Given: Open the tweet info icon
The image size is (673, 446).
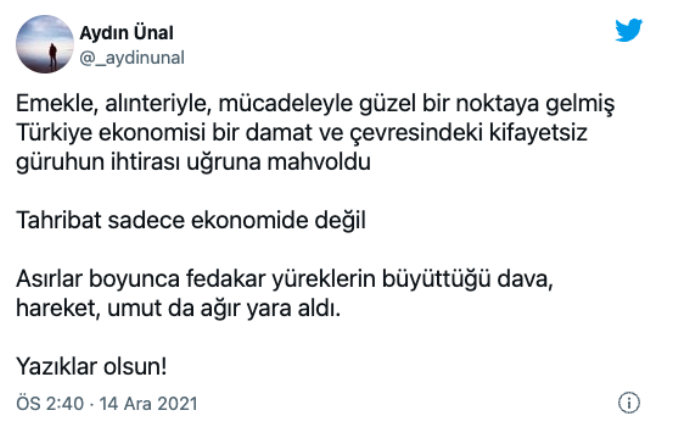Looking at the screenshot, I should [x=628, y=404].
